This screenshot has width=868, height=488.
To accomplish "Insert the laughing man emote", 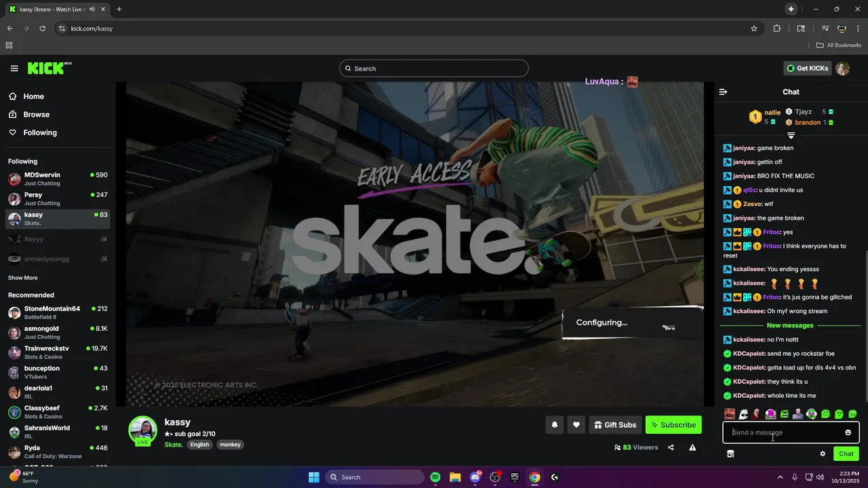I will 730,414.
